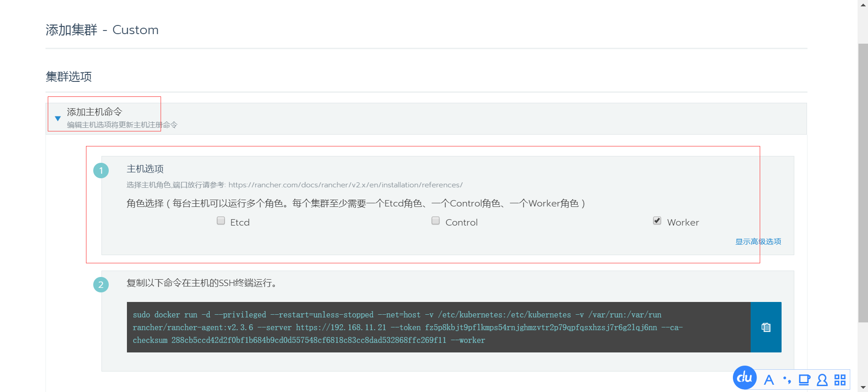Click the 添加主机命令 section title
This screenshot has height=392, width=868.
coord(95,112)
